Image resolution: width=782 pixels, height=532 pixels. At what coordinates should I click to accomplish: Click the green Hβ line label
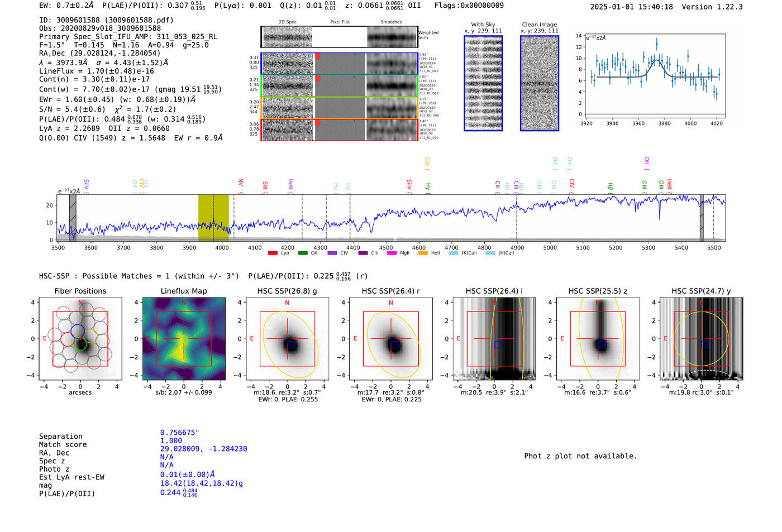[x=610, y=188]
